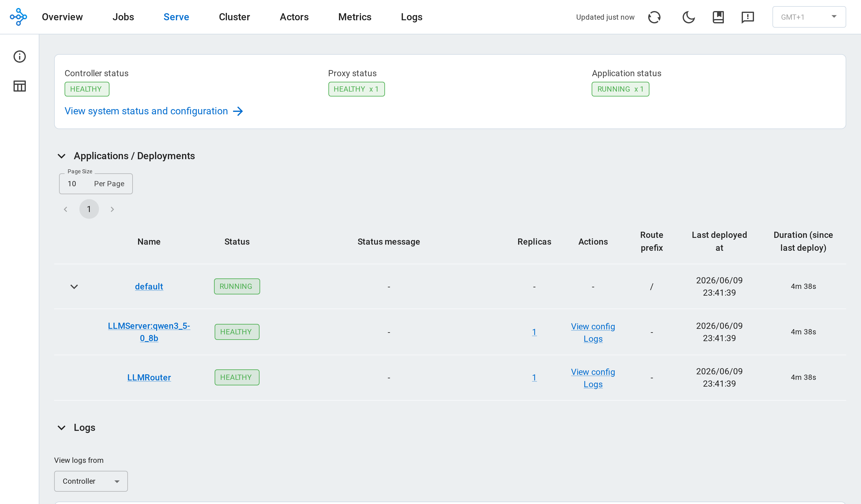This screenshot has width=861, height=504.
Task: Click the Last deployed at column header
Action: pyautogui.click(x=719, y=242)
